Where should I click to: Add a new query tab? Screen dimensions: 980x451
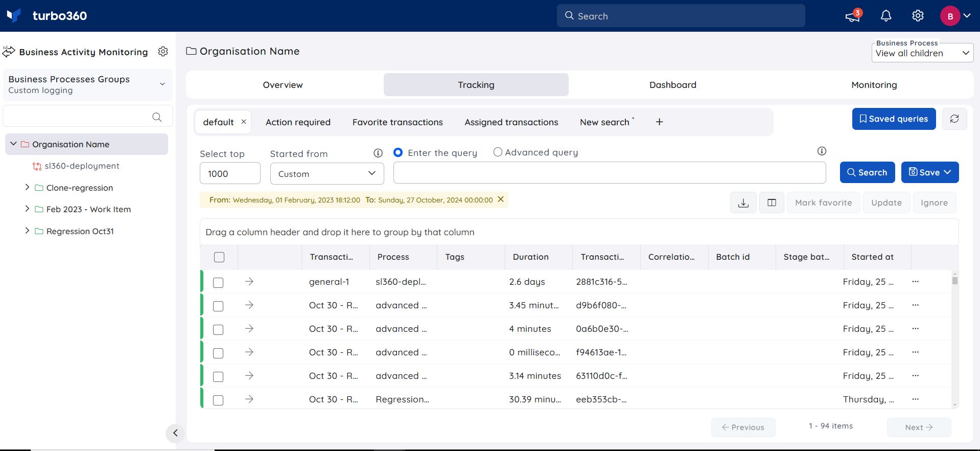(659, 122)
